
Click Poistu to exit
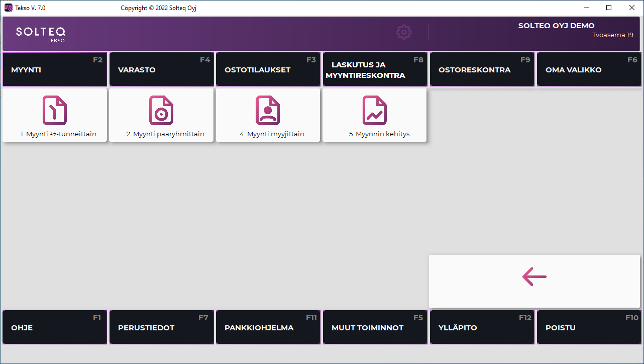(x=589, y=327)
